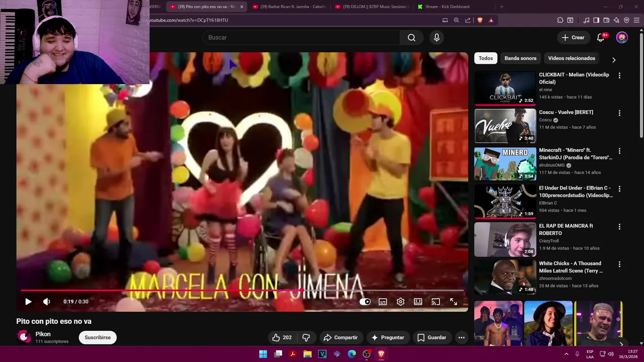Viewport: 644px width, 362px height.
Task: Open the Brave Shields lion icon
Action: click(x=480, y=20)
